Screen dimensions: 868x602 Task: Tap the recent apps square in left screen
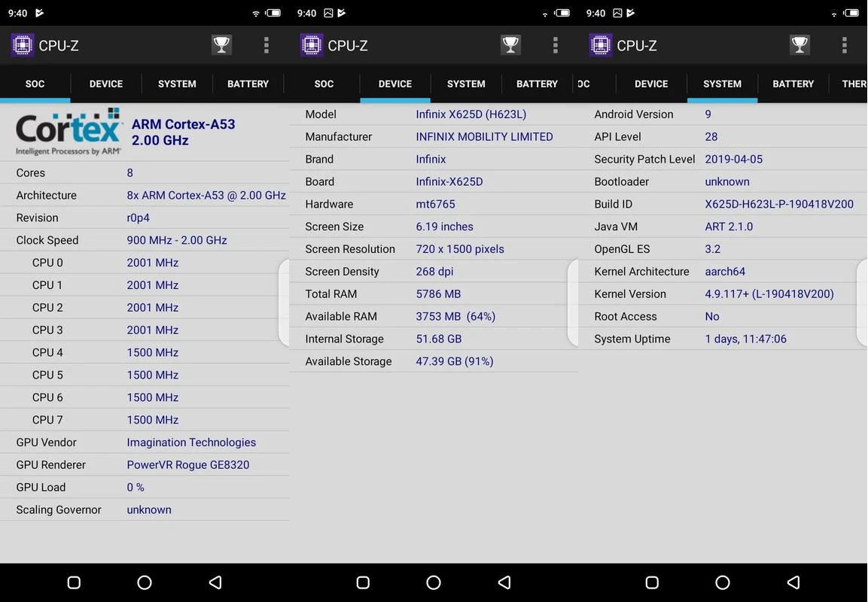point(74,582)
